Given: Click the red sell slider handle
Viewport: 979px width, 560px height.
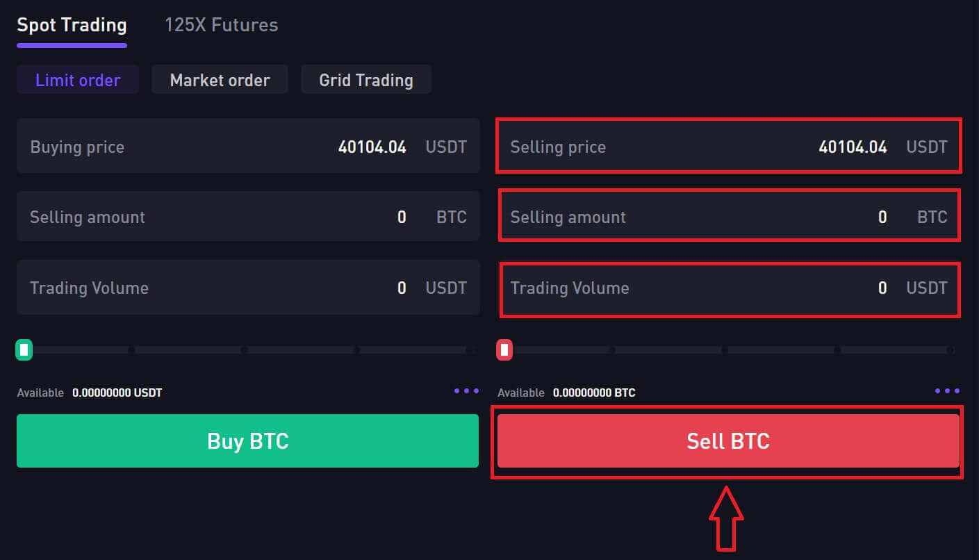Looking at the screenshot, I should pyautogui.click(x=504, y=349).
